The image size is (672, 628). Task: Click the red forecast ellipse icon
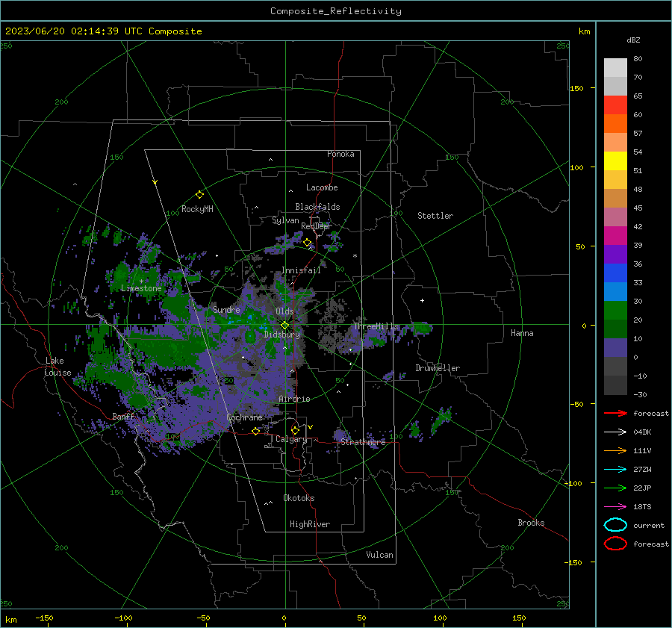[615, 544]
